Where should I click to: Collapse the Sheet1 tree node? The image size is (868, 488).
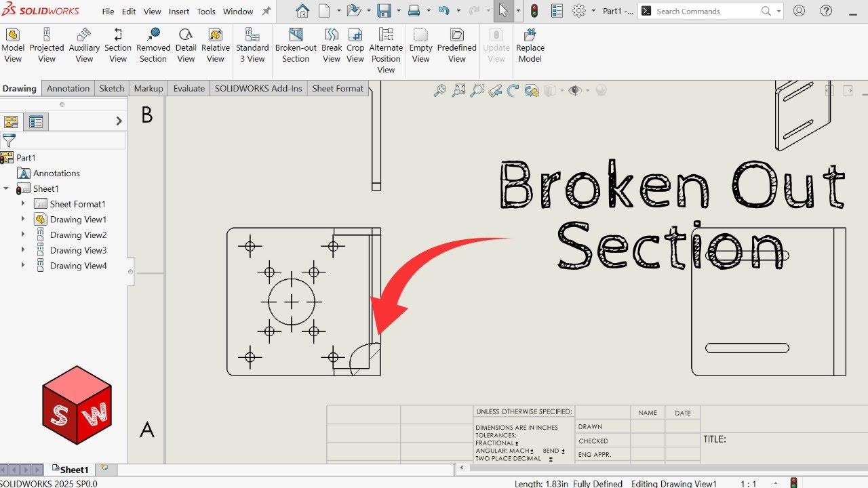tap(6, 188)
